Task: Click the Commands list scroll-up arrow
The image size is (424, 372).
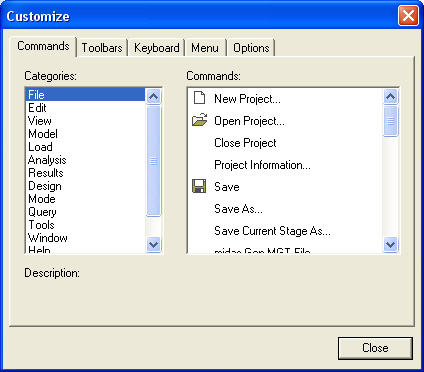Action: (390, 97)
